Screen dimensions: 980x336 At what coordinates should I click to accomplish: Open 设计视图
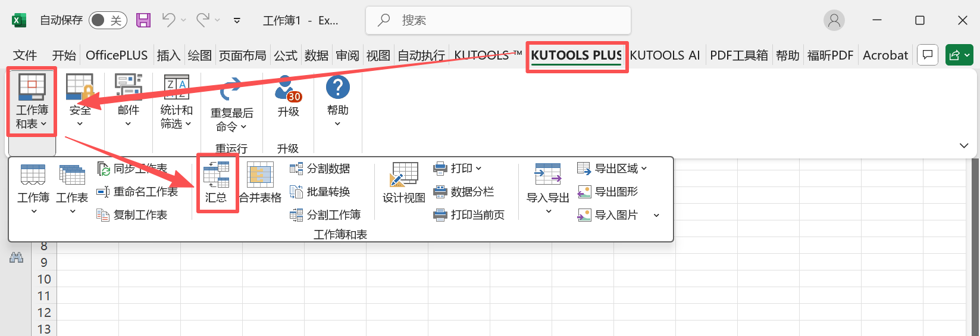coord(404,183)
